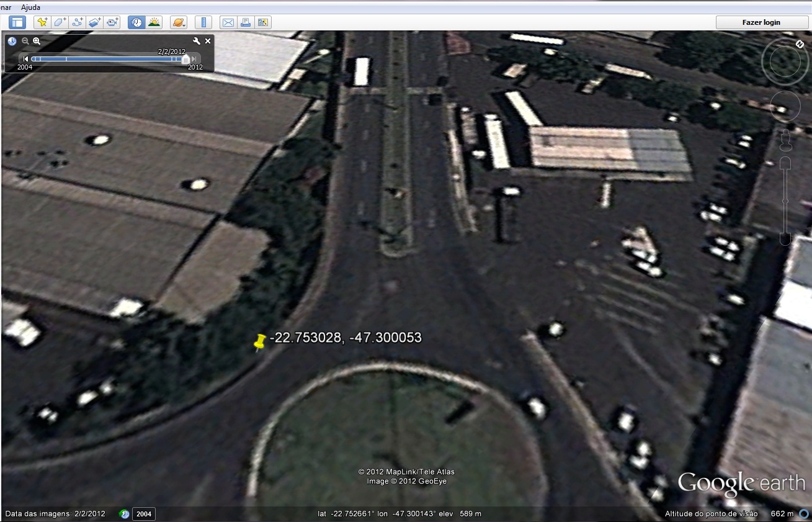This screenshot has width=812, height=522.
Task: Toggle historical imagery clock button
Action: pyautogui.click(x=136, y=22)
